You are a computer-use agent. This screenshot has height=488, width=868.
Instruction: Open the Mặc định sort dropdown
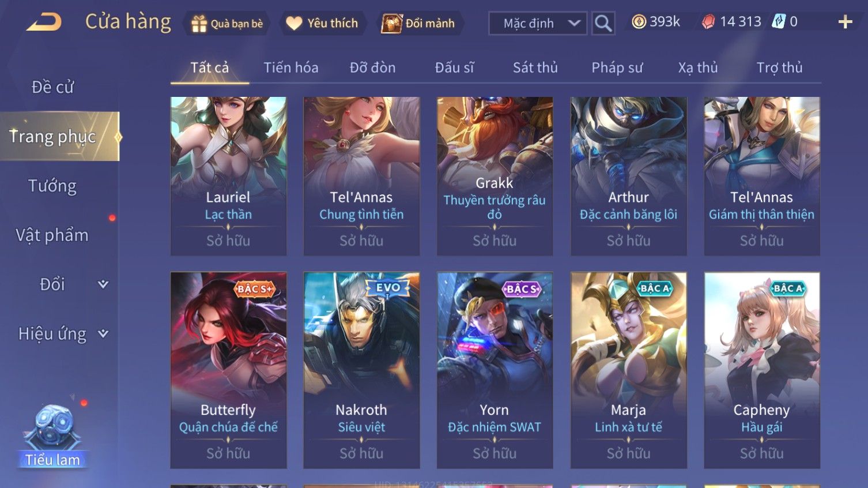pyautogui.click(x=538, y=24)
